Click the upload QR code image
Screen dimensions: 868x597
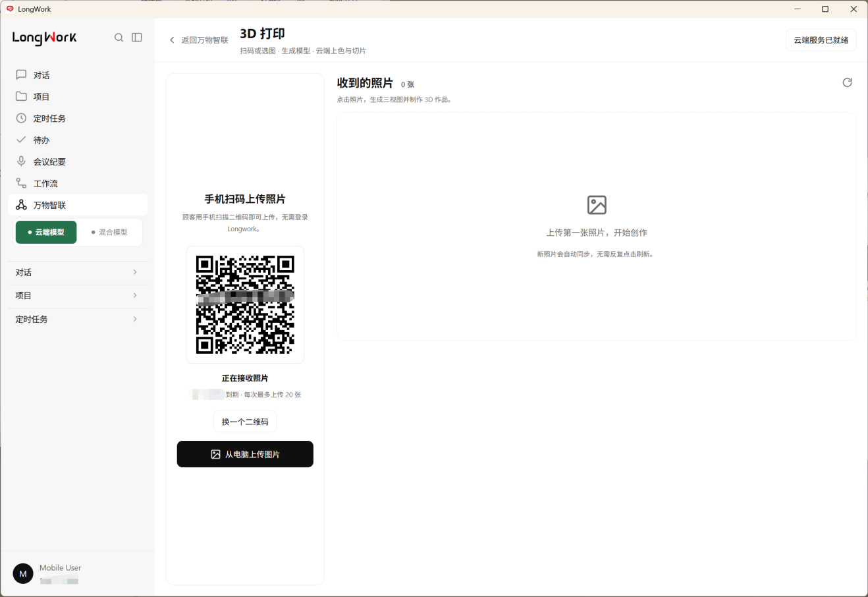tap(245, 304)
